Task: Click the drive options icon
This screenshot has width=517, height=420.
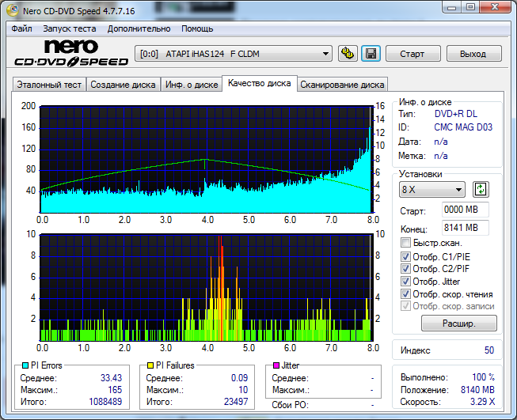Action: (348, 54)
